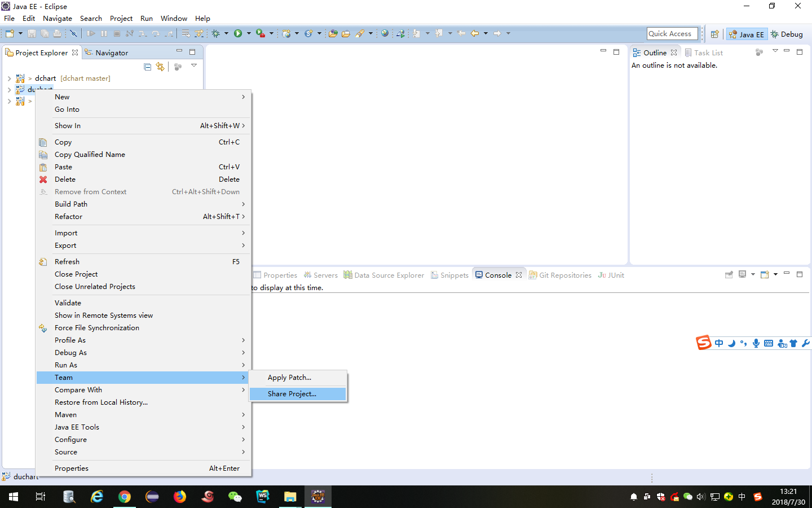Click the Sogou input method logo
The width and height of the screenshot is (812, 508).
click(704, 343)
